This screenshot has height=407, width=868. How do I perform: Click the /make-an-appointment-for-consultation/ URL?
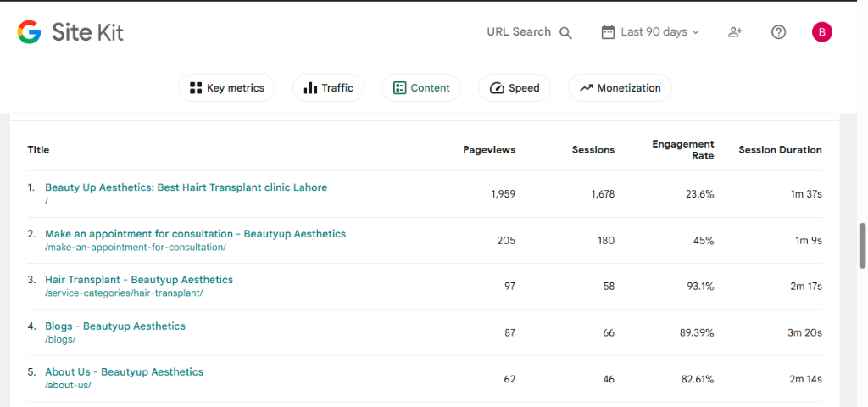coord(135,248)
